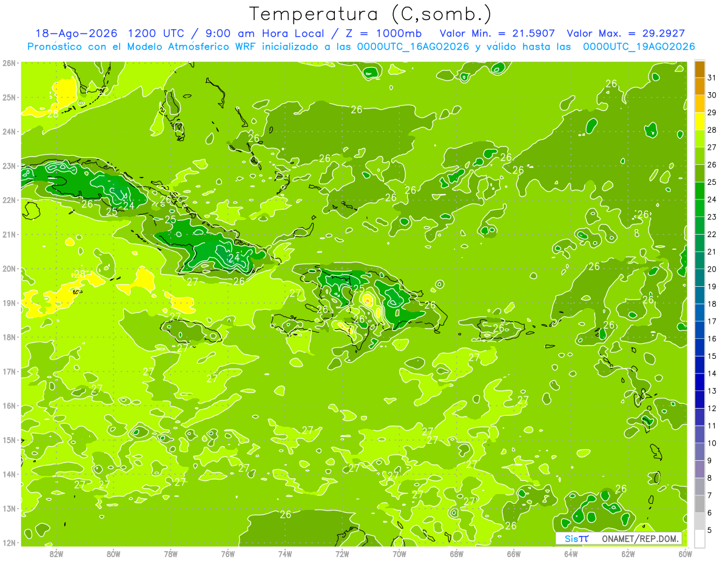Viewport: 728px width, 562px height.
Task: Click the "12N" latitude axis label
Action: pyautogui.click(x=10, y=542)
